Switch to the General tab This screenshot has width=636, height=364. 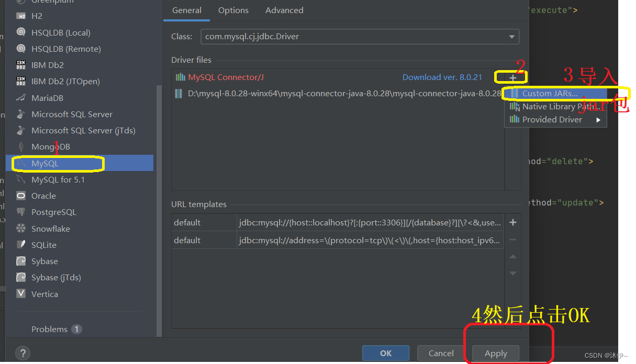click(x=187, y=10)
